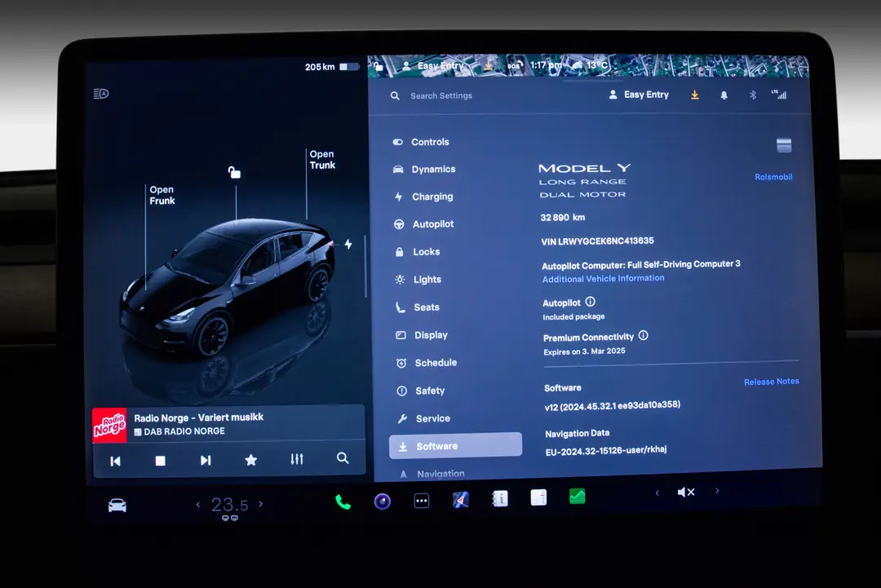Open the camera app icon
Viewport: 881px width, 588px height.
(x=382, y=501)
